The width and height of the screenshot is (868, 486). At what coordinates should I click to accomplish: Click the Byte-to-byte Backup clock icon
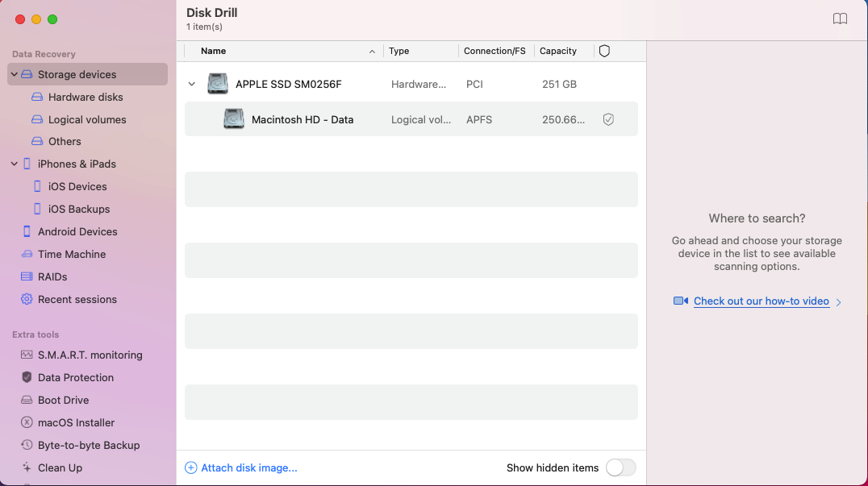[x=27, y=445]
